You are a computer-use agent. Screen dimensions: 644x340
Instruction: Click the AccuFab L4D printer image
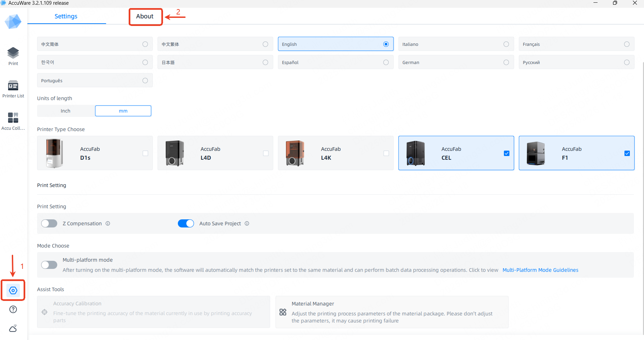pos(175,153)
